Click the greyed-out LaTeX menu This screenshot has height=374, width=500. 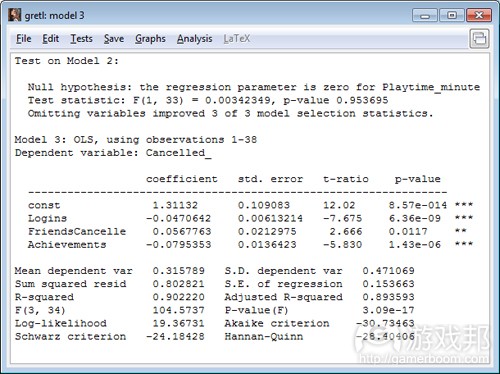[x=237, y=39]
